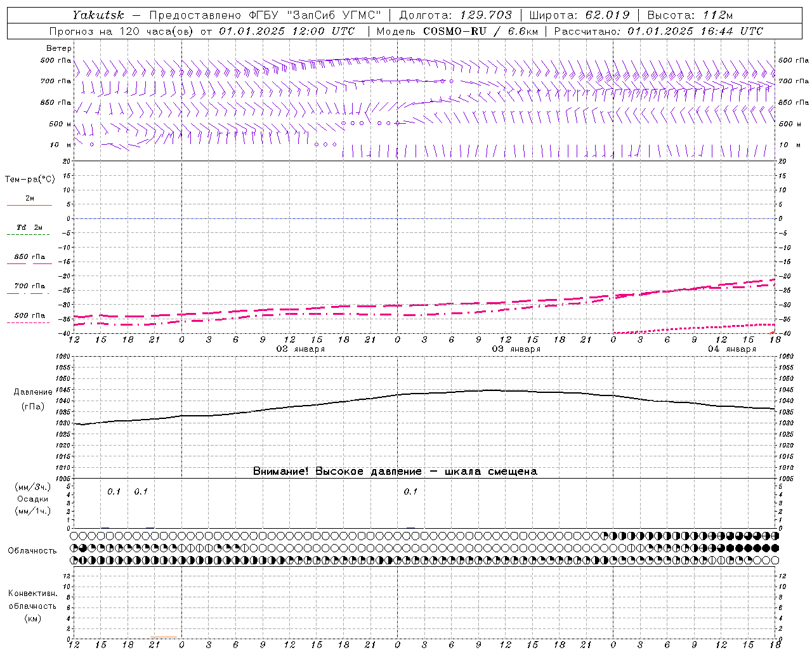The width and height of the screenshot is (812, 650).
Task: Click the Широта: 62.019 value
Action: [x=579, y=15]
